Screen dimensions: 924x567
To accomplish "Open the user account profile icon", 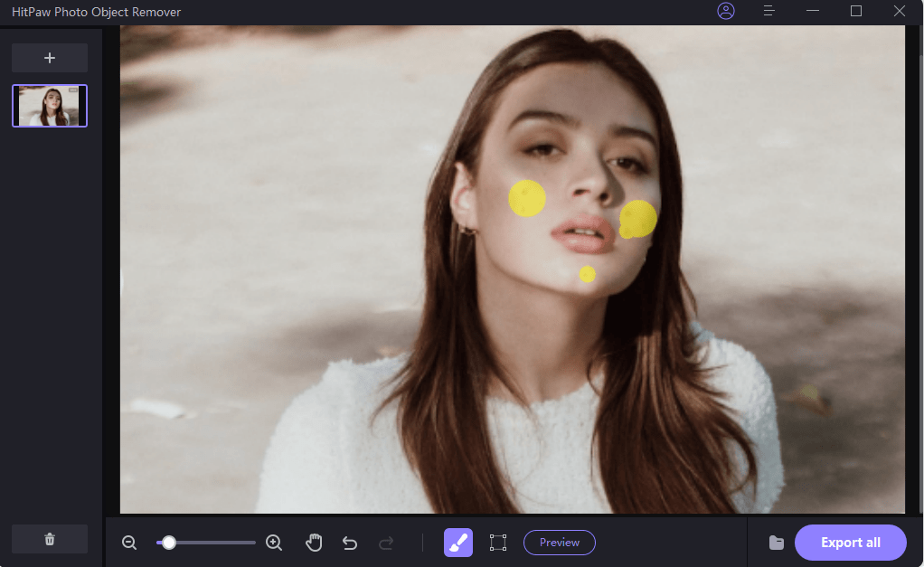I will point(726,11).
